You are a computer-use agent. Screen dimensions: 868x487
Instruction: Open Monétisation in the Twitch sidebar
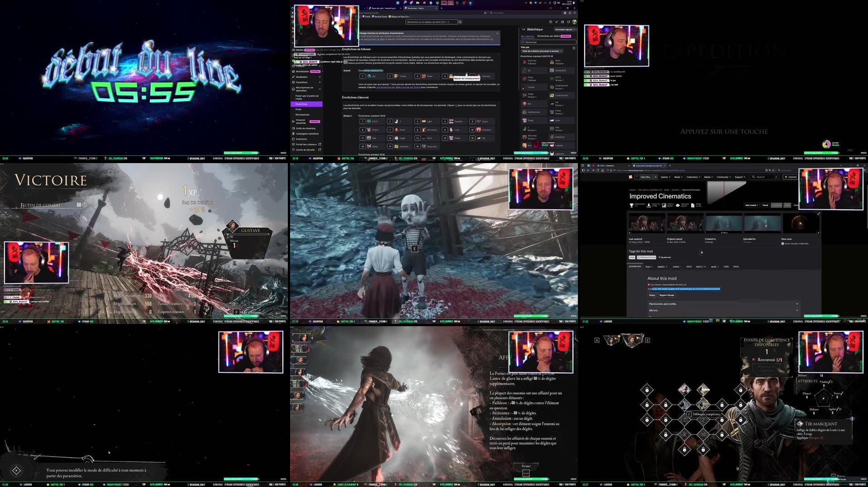pyautogui.click(x=301, y=72)
